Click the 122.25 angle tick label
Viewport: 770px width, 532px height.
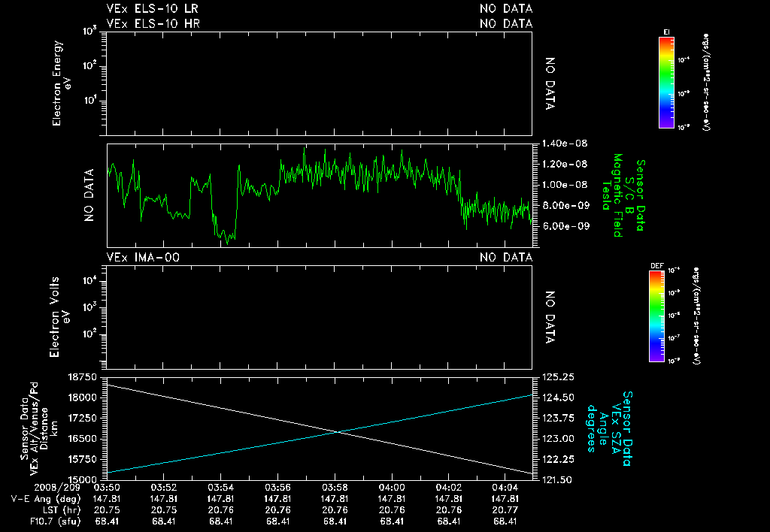coord(559,459)
